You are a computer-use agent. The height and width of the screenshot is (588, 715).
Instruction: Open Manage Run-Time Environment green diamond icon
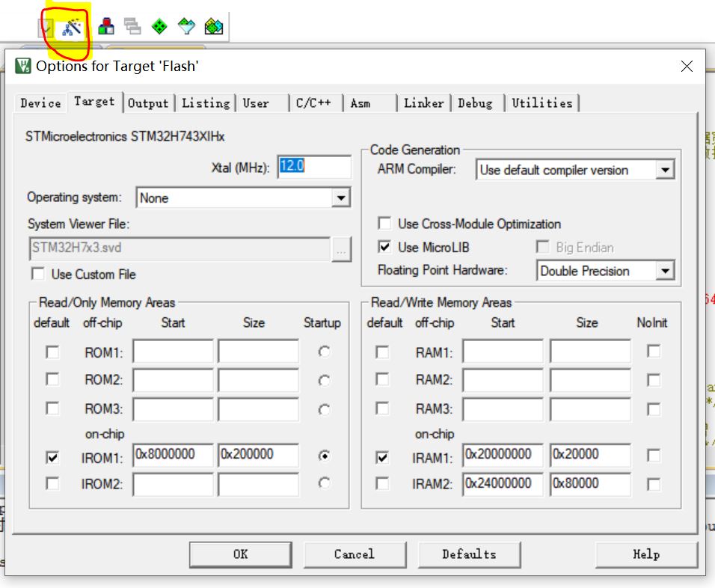[159, 26]
